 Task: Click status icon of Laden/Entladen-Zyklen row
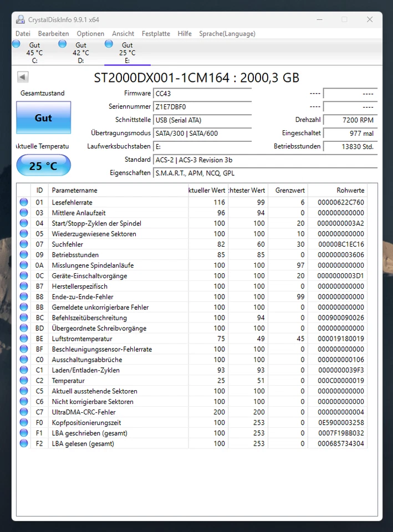point(24,370)
